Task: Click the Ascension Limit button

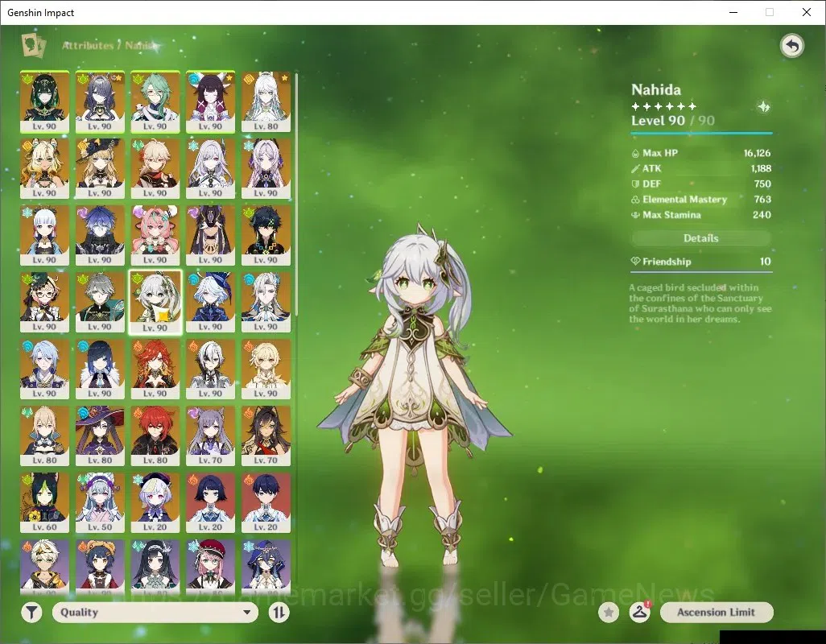Action: pos(717,613)
